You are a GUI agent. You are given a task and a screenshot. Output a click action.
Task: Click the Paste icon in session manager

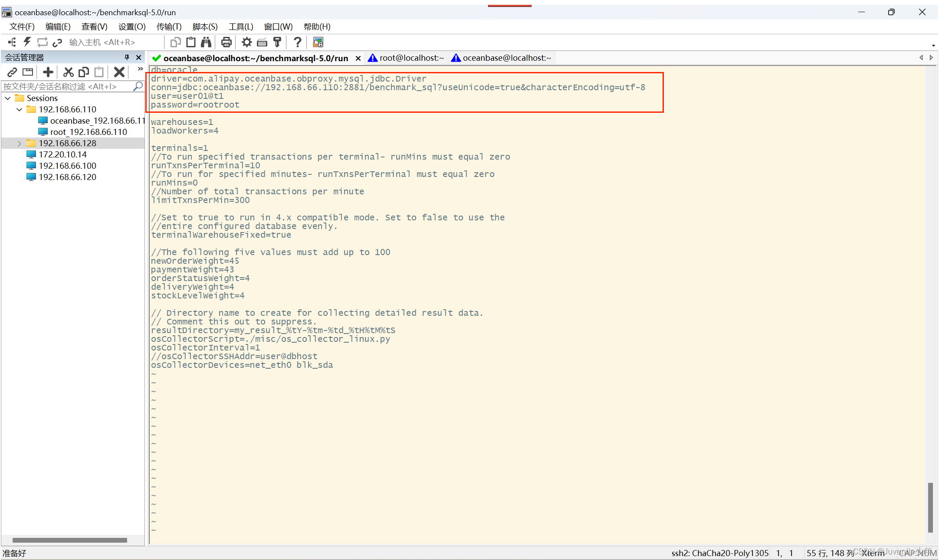99,72
